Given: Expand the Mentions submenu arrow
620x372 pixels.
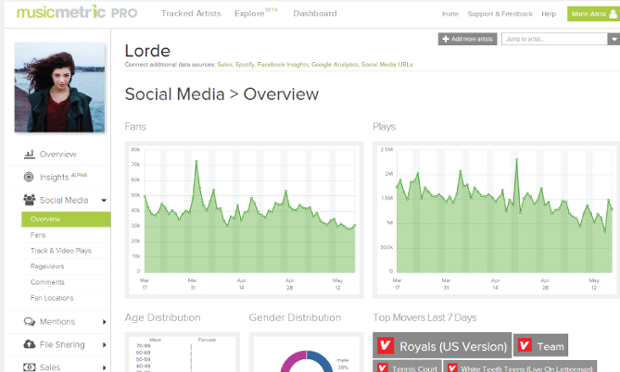Looking at the screenshot, I should click(x=104, y=322).
